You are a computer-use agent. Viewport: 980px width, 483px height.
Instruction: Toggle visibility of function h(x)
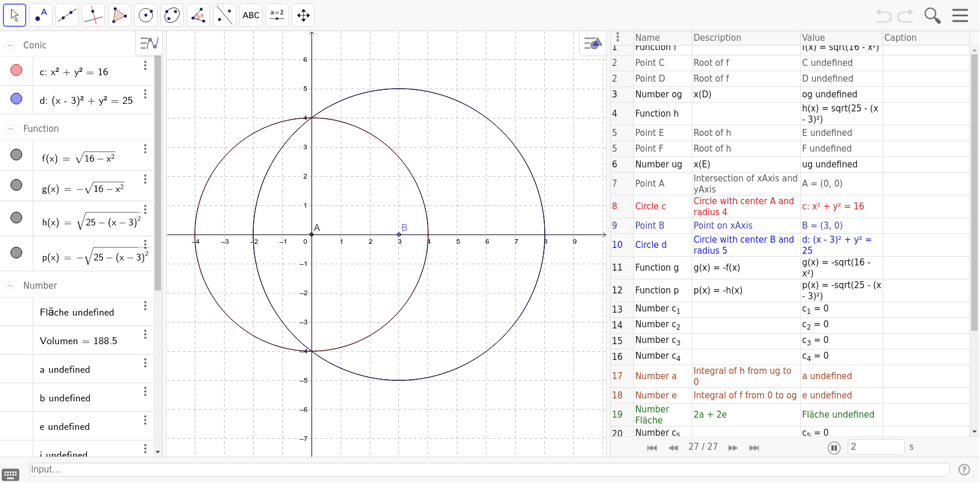(16, 218)
